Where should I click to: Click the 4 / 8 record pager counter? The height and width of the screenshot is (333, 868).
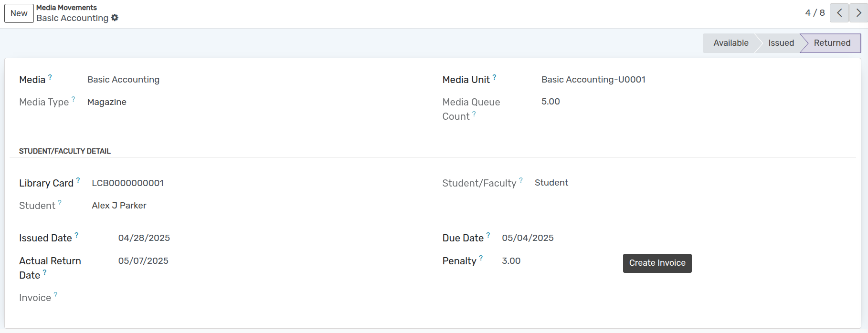tap(815, 13)
